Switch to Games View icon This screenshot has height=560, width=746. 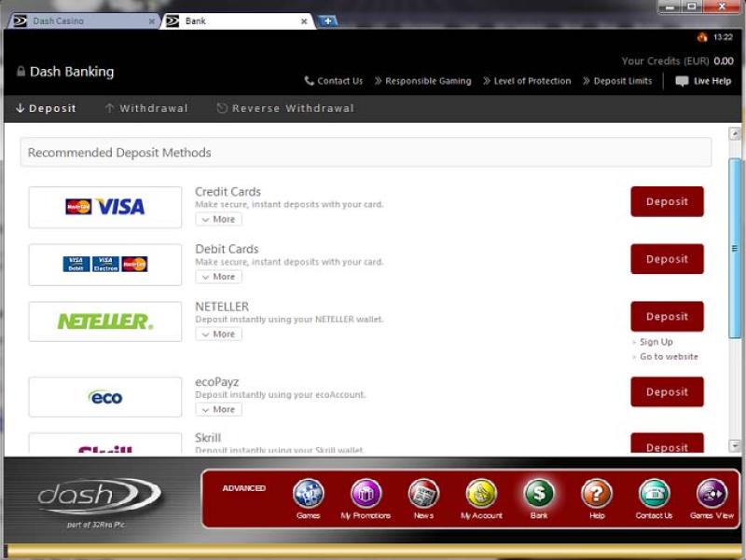click(712, 493)
